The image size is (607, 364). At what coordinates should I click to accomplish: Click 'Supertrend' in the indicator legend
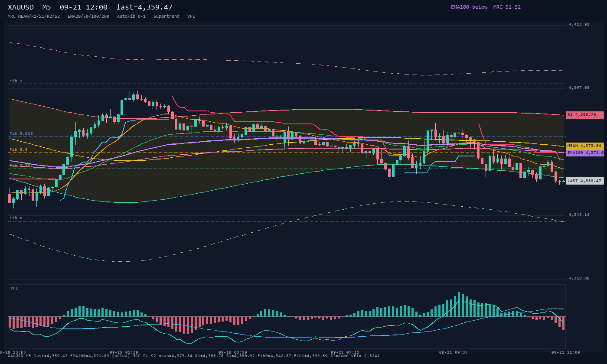[x=166, y=16]
